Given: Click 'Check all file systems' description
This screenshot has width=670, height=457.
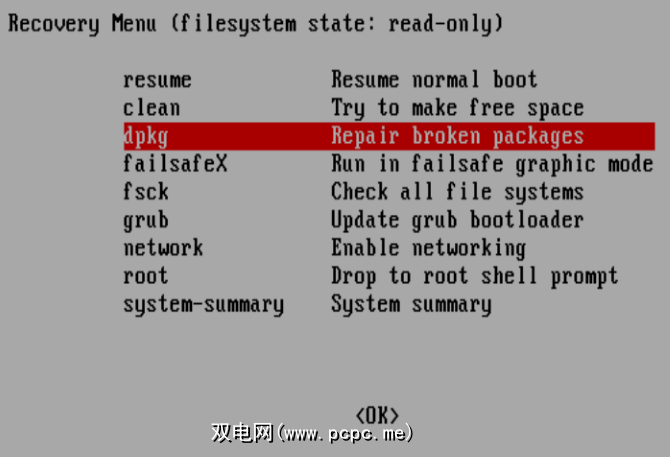Looking at the screenshot, I should [458, 192].
